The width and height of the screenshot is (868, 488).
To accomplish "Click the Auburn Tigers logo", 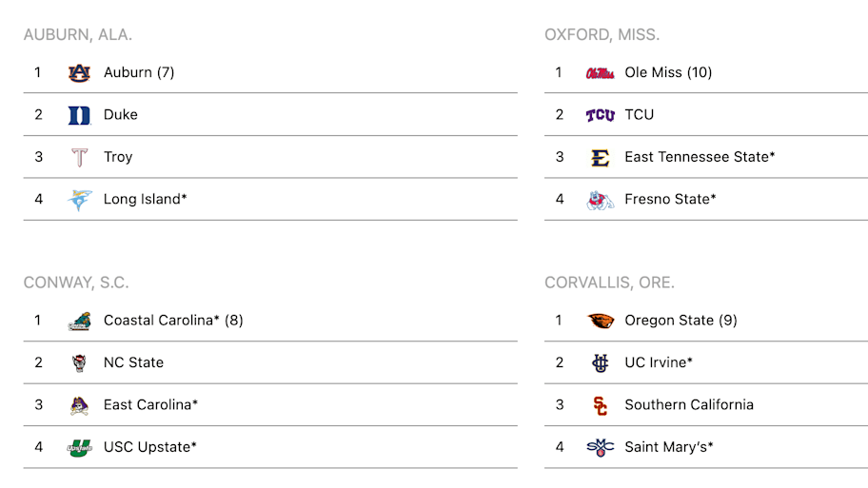I will [x=79, y=72].
